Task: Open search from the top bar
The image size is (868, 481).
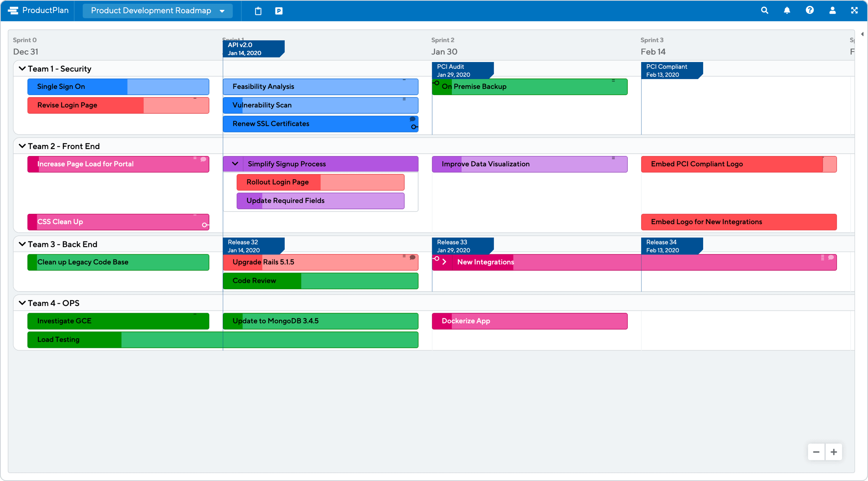Action: 764,10
